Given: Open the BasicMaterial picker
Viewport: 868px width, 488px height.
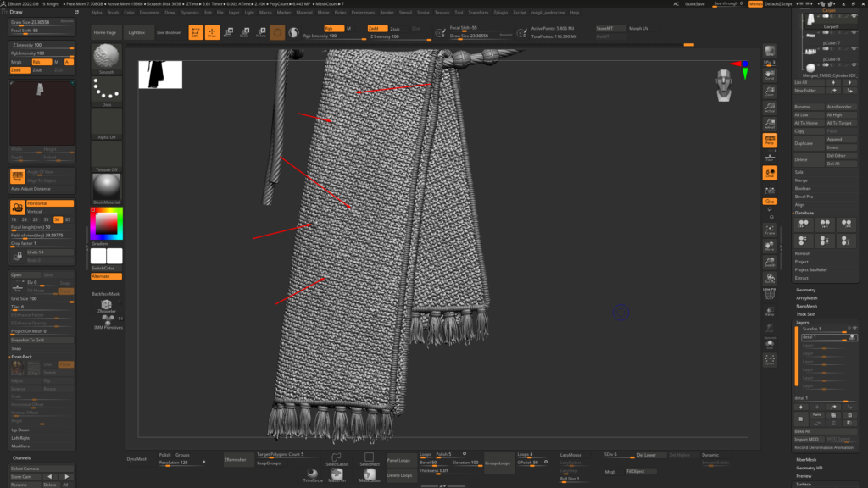Looking at the screenshot, I should (106, 186).
